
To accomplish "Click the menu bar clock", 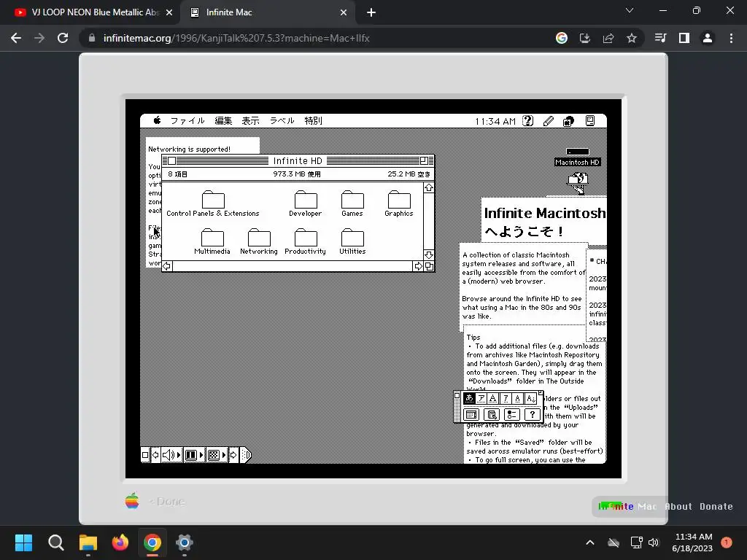I will click(x=495, y=122).
